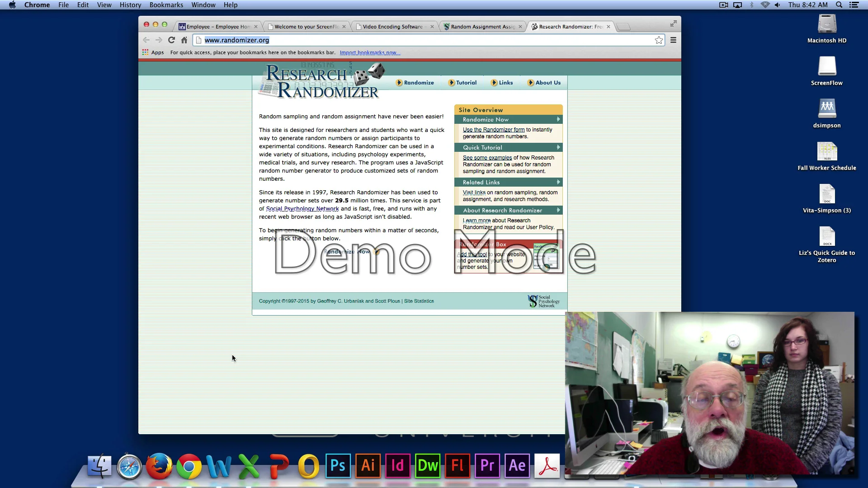Click Use the Randomizer form link
868x488 pixels.
(x=494, y=130)
